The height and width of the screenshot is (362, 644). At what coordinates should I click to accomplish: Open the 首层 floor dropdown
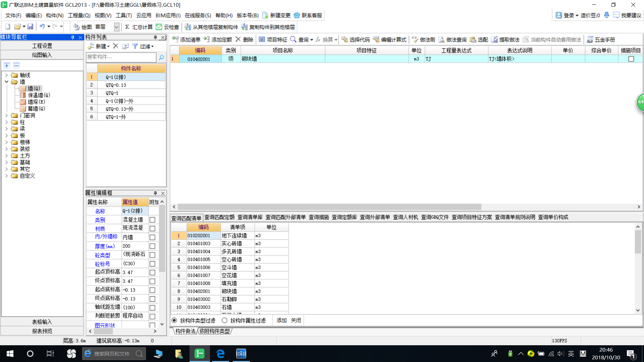[116, 27]
